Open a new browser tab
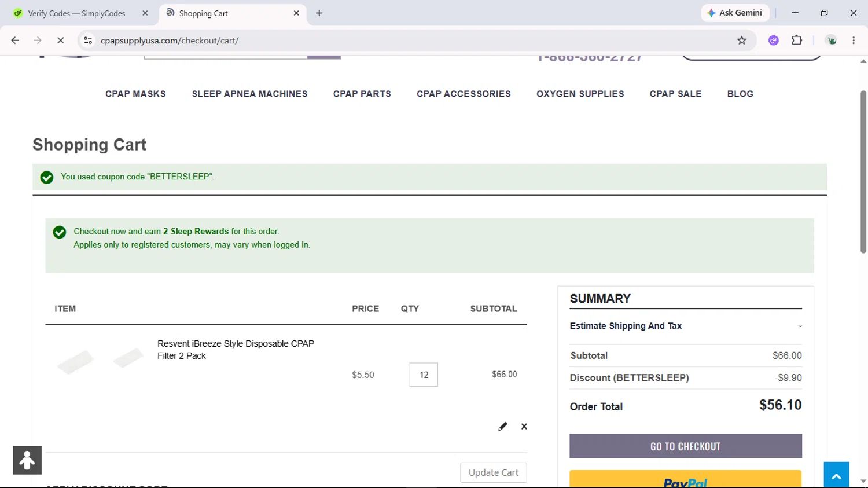This screenshot has height=488, width=868. (319, 13)
